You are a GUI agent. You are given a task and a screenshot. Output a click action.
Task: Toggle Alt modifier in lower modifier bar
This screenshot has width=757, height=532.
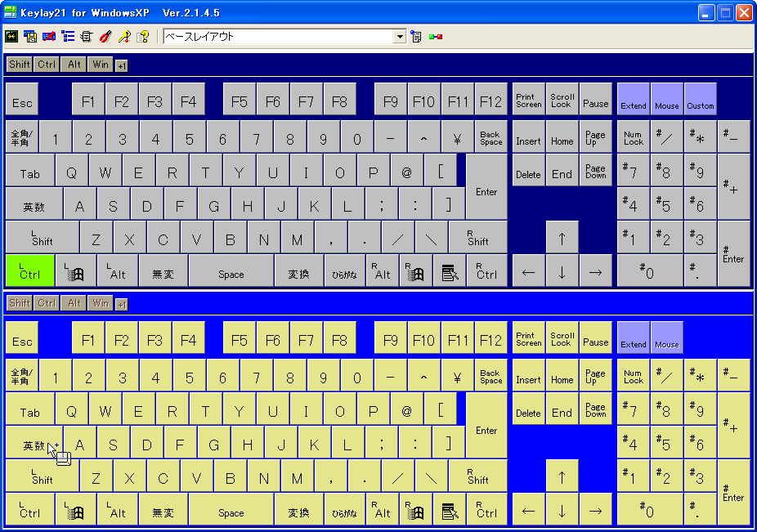click(x=74, y=302)
